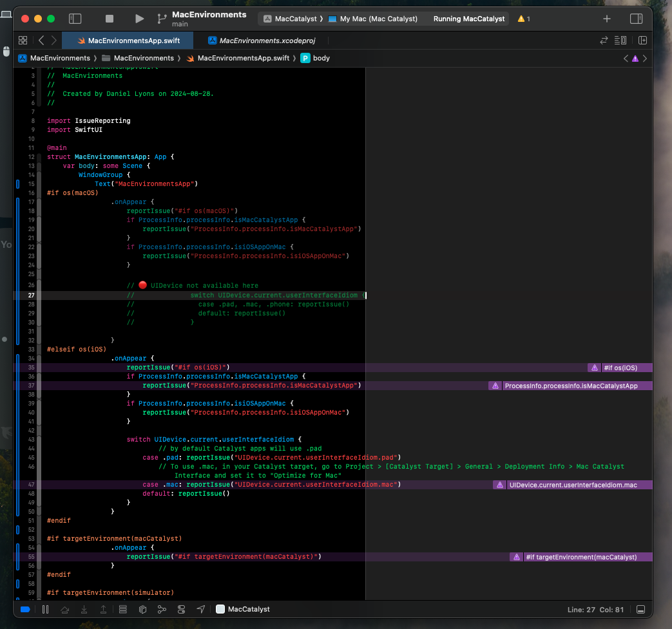
Task: Click the Running MacCatalyst activity status
Action: click(x=469, y=19)
